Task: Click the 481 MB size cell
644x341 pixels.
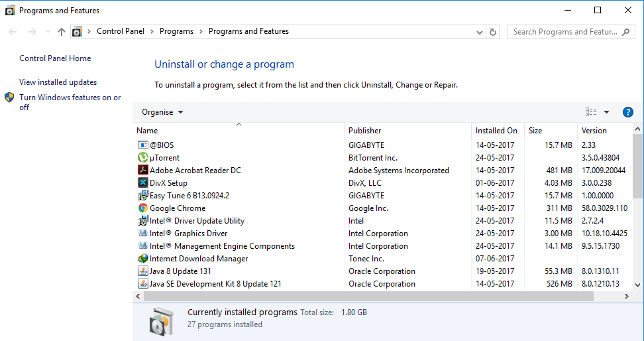Action: click(x=559, y=170)
